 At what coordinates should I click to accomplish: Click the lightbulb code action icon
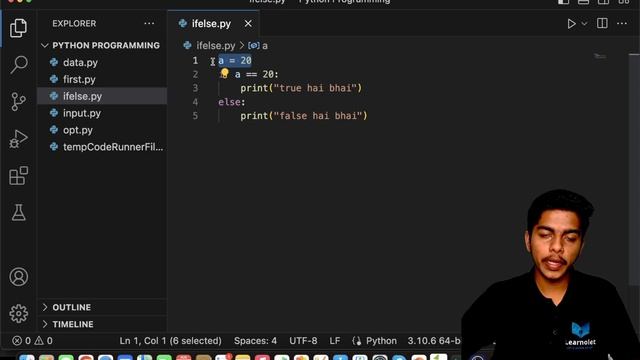tap(224, 73)
